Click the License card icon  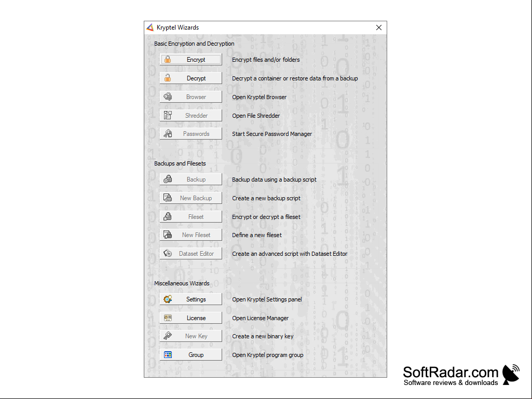point(168,318)
